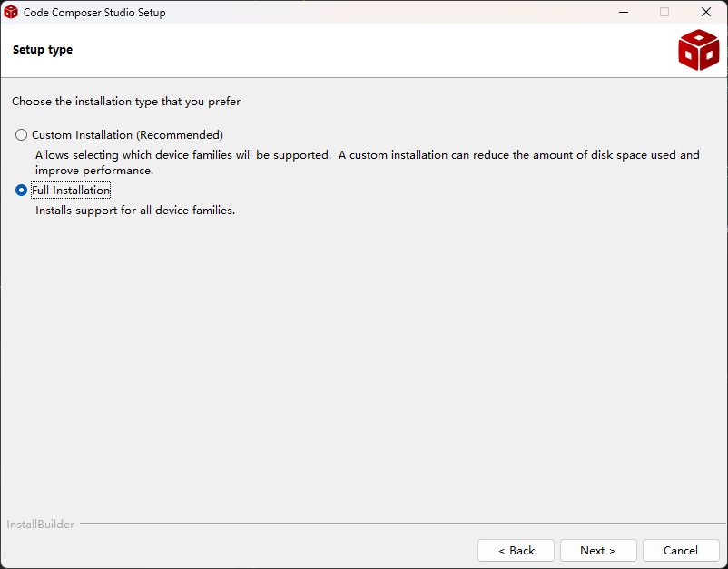This screenshot has height=569, width=728.
Task: Click the title bar app icon
Action: 11,12
